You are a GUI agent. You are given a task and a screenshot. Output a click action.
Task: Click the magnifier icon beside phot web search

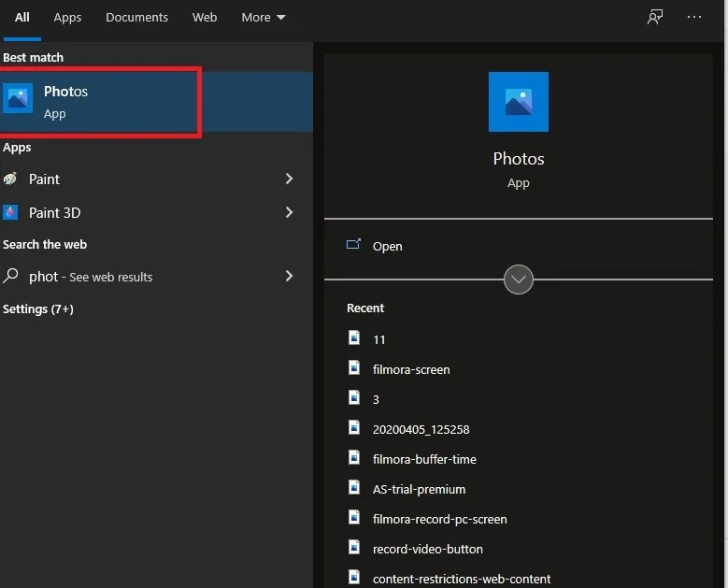(10, 276)
